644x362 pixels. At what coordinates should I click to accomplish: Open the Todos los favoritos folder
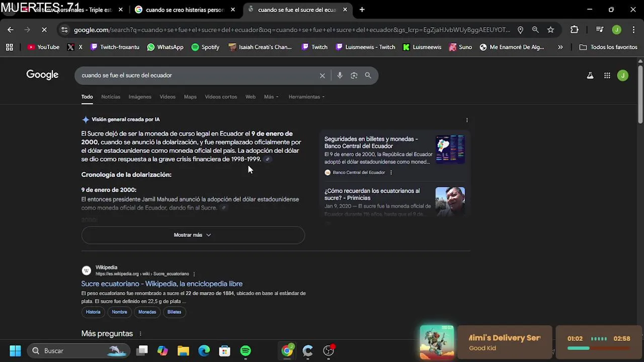click(x=608, y=47)
